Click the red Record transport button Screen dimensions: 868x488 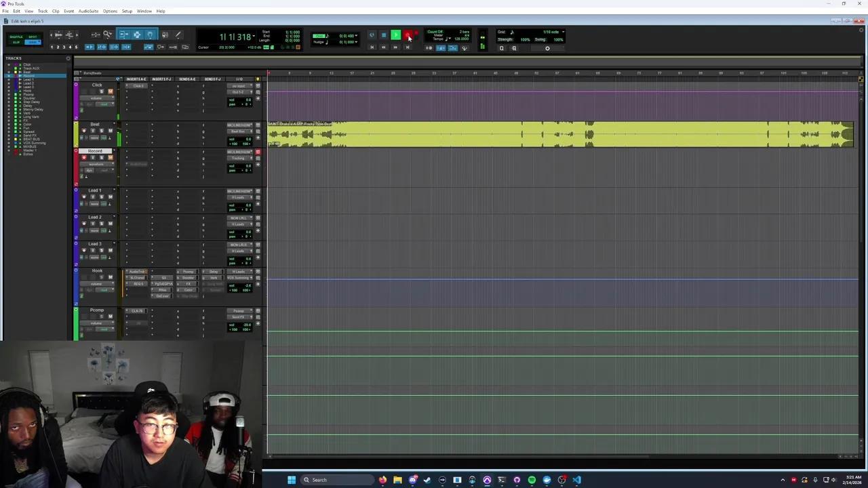[x=408, y=35]
